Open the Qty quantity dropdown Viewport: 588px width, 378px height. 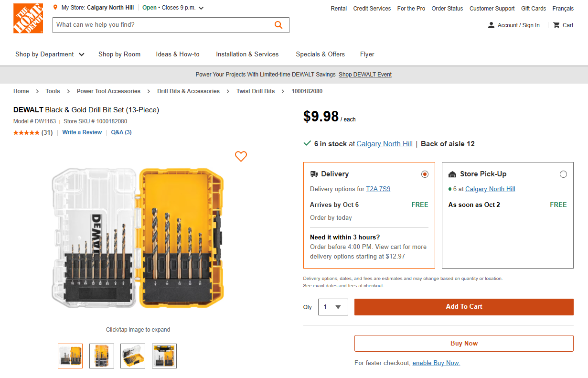[333, 307]
